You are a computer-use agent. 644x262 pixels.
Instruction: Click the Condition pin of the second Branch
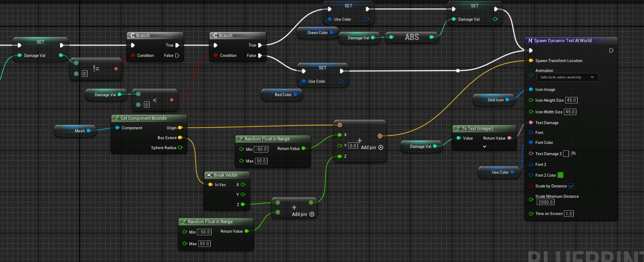coord(215,56)
